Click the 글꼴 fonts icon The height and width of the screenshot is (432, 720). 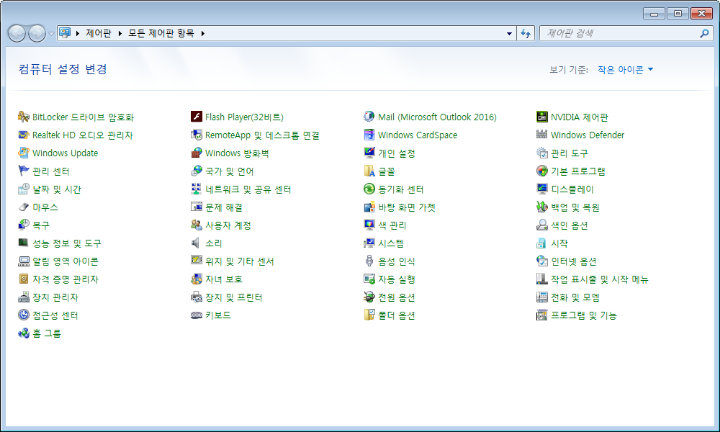pos(369,171)
